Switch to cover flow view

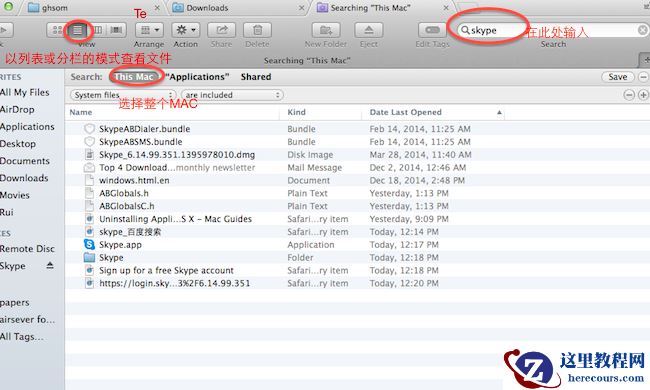coord(117,30)
